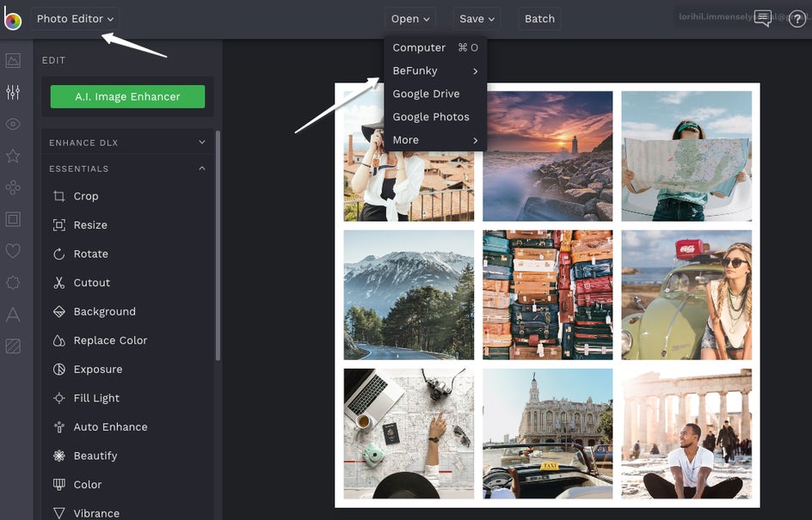Click the A.I. Image Enhancer button
The width and height of the screenshot is (812, 520).
[x=127, y=97]
